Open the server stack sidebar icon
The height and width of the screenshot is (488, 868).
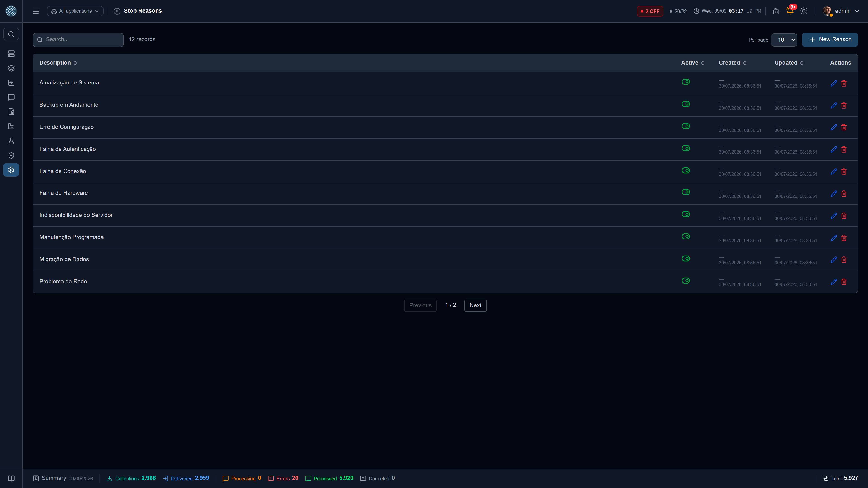11,54
